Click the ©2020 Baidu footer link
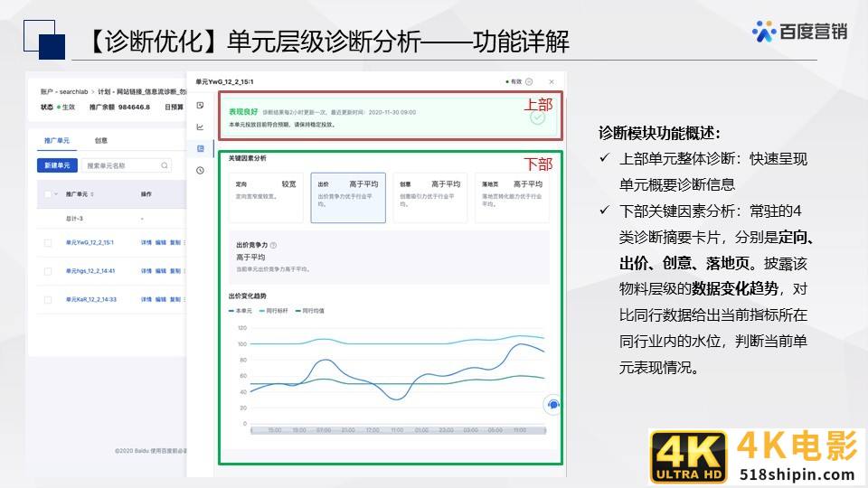Image resolution: width=868 pixels, height=488 pixels. [x=151, y=451]
